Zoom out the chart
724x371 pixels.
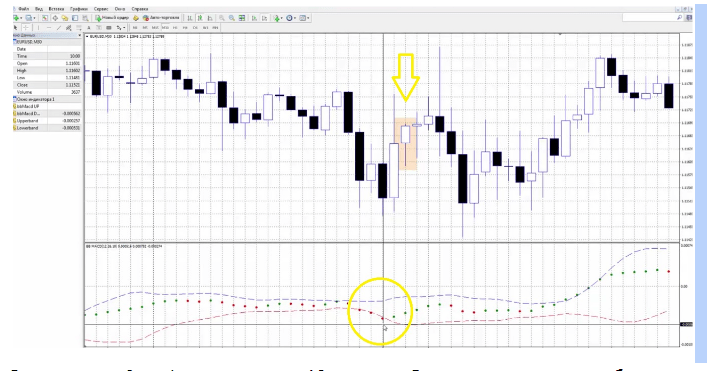point(232,18)
